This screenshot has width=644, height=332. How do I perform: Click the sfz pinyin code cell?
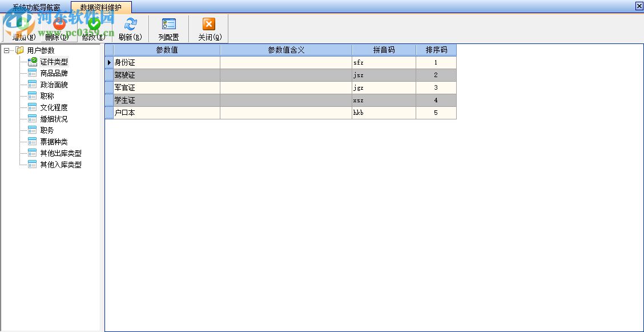384,63
